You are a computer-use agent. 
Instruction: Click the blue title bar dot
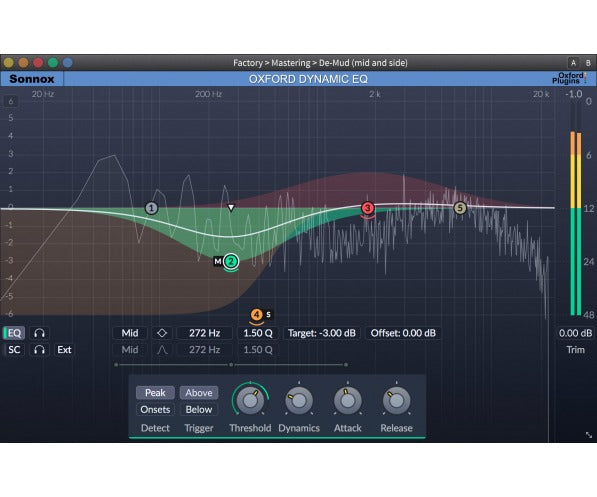click(68, 63)
